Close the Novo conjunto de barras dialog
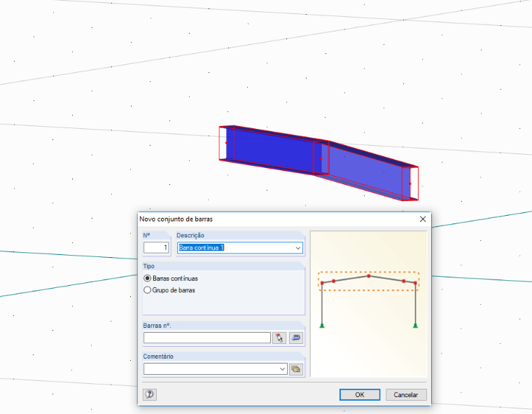Viewport: 532px width, 414px height. point(423,219)
